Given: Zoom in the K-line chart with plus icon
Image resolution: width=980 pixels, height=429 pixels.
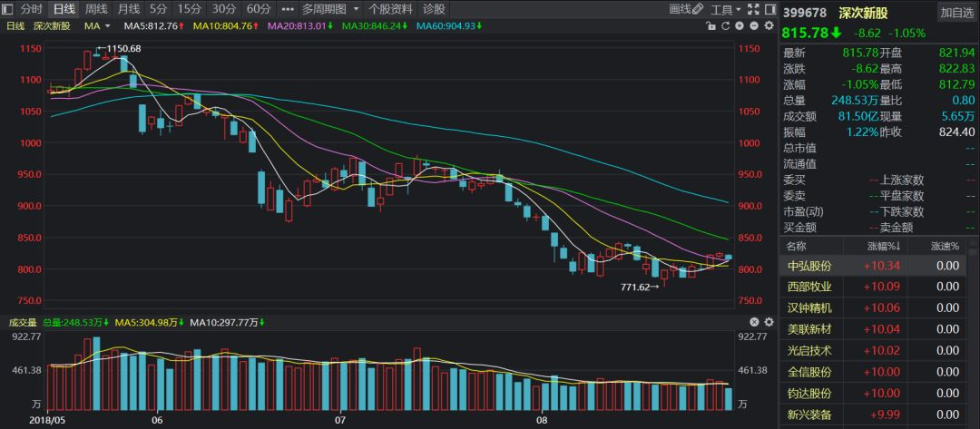Looking at the screenshot, I should coord(740,25).
